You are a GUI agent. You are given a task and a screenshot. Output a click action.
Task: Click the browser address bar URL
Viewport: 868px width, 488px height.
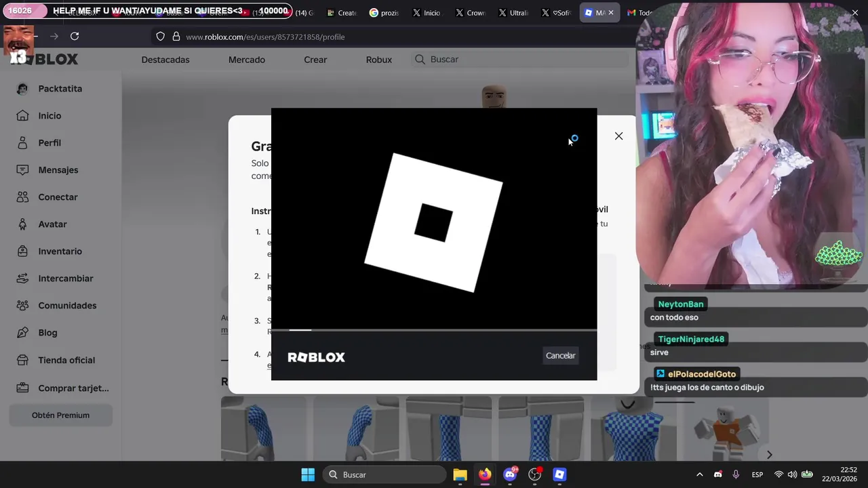pos(265,37)
